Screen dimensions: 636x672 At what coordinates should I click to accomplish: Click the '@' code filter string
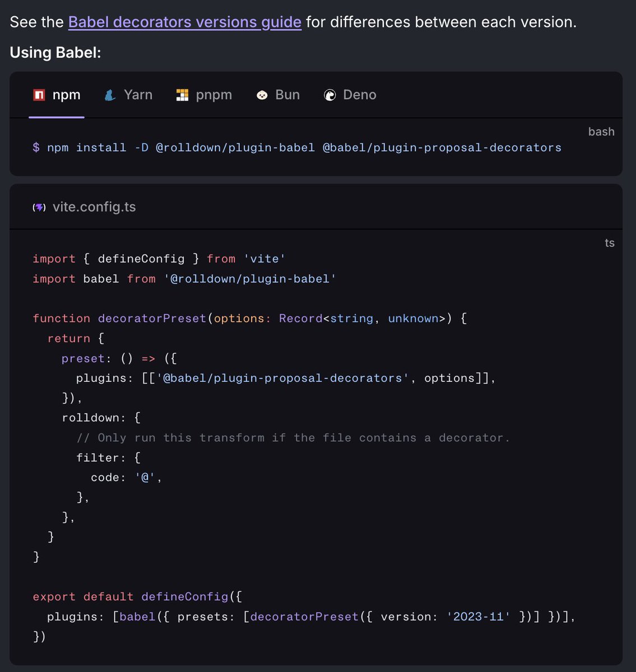(145, 478)
